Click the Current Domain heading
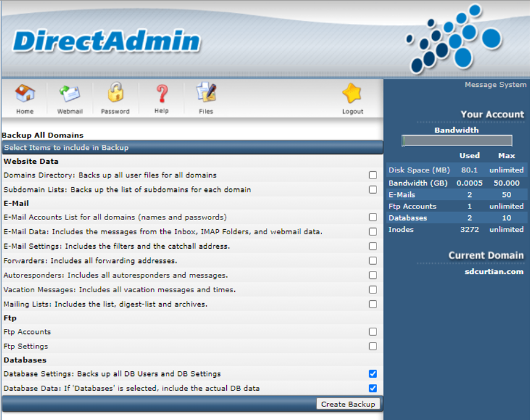The width and height of the screenshot is (530, 420). [x=486, y=256]
